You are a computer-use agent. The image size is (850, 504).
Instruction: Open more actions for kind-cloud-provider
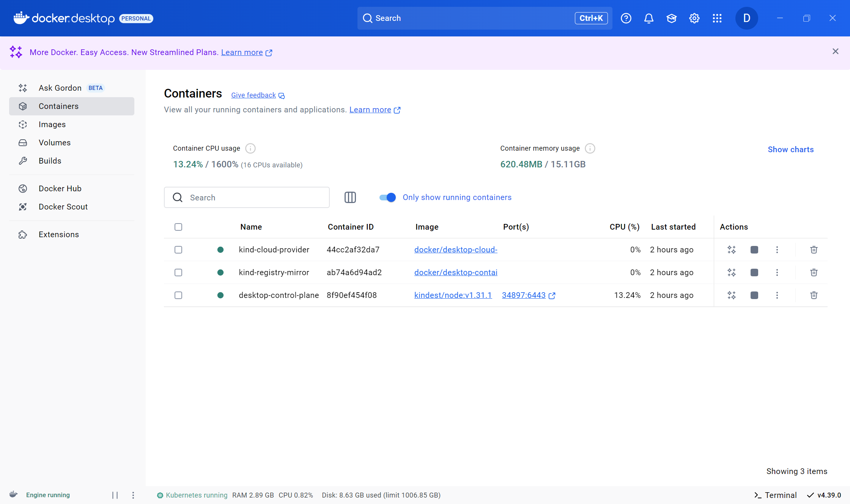click(x=777, y=250)
